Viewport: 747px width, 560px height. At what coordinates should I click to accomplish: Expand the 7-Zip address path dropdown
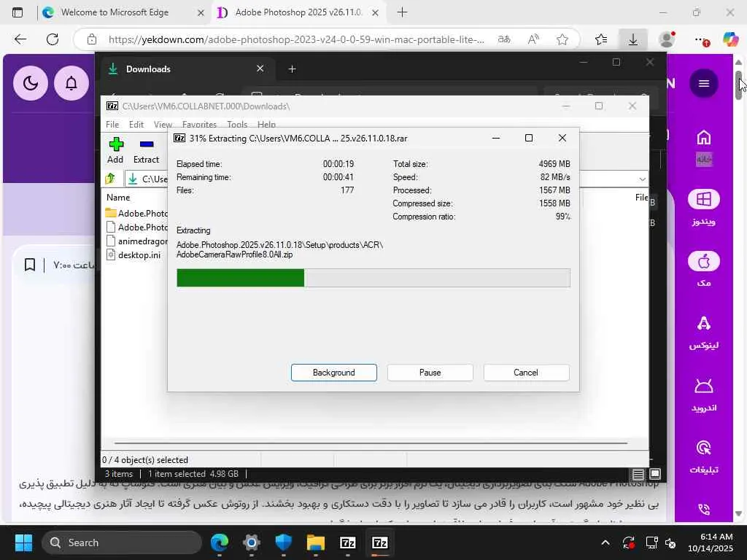pos(642,179)
